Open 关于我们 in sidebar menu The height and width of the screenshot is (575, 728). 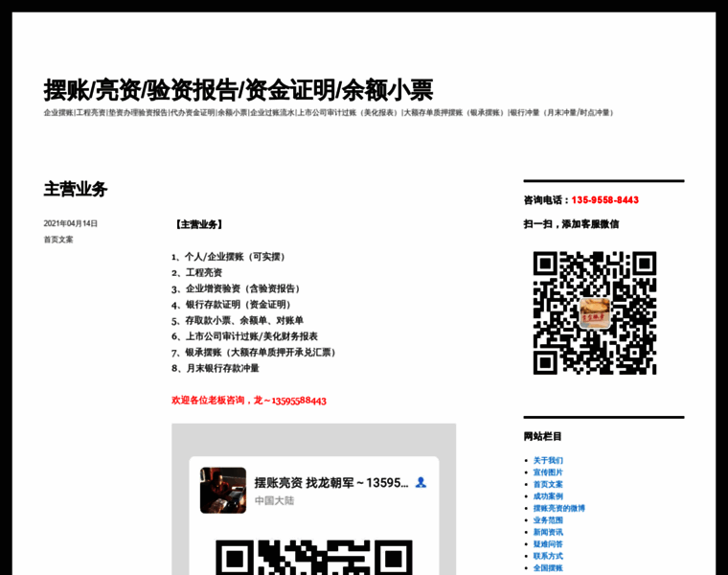[x=548, y=460]
